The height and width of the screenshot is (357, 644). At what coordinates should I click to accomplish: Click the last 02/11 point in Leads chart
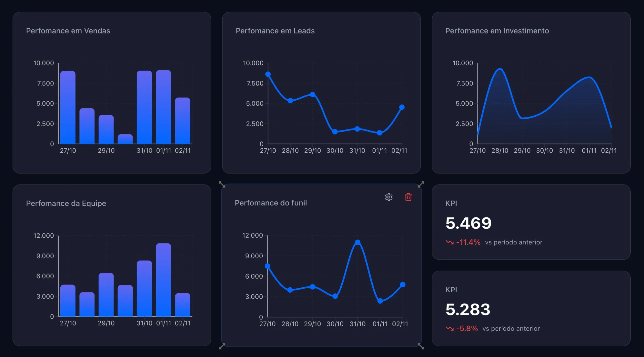point(402,107)
